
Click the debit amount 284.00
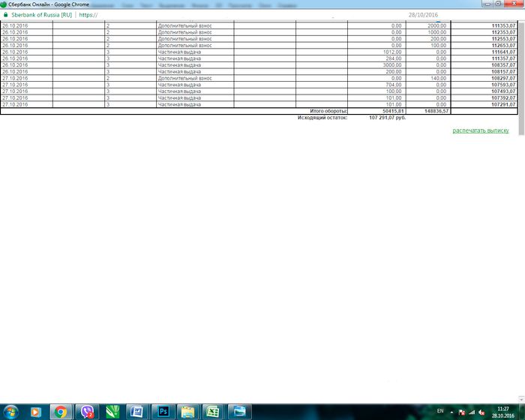tap(394, 58)
